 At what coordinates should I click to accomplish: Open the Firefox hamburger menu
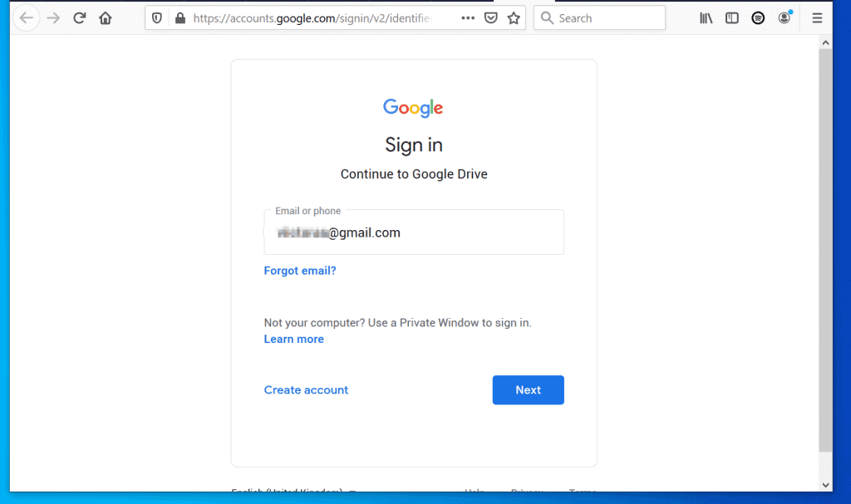pyautogui.click(x=817, y=18)
